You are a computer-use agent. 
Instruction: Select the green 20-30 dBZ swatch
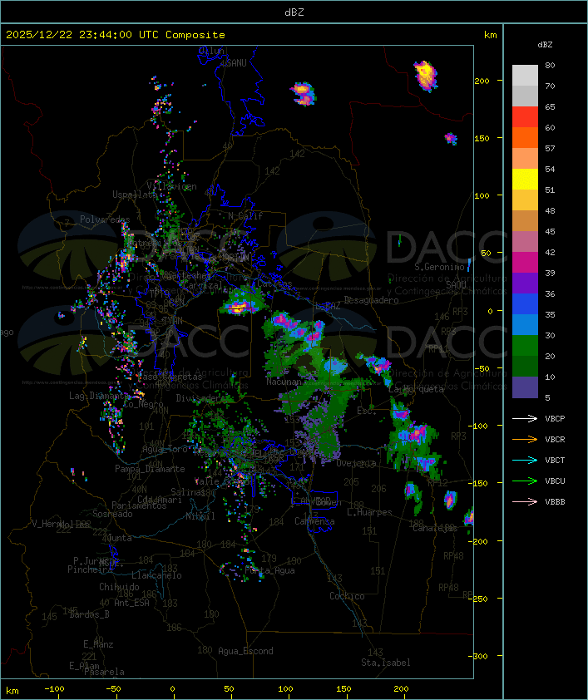click(x=525, y=346)
